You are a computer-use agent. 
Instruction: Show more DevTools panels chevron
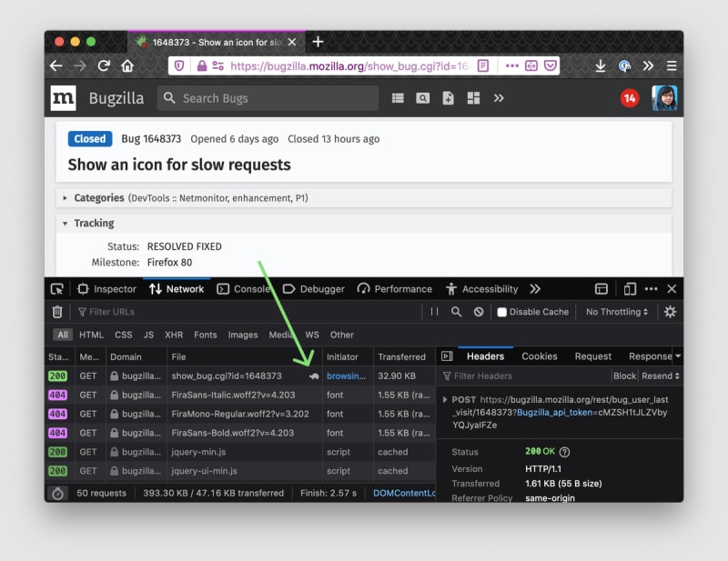pyautogui.click(x=535, y=289)
